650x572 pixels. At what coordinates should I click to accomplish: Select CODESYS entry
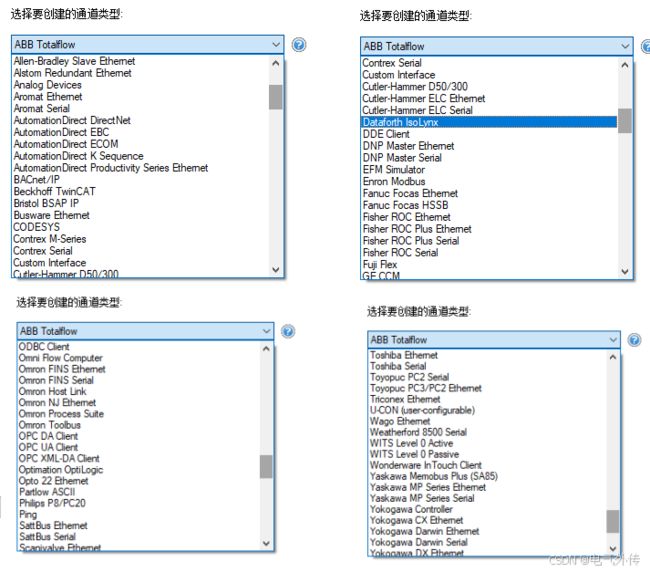click(36, 227)
